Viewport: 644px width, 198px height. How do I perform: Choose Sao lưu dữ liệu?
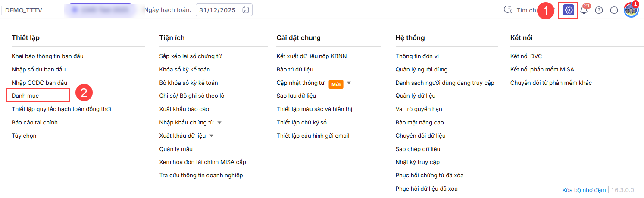(296, 96)
